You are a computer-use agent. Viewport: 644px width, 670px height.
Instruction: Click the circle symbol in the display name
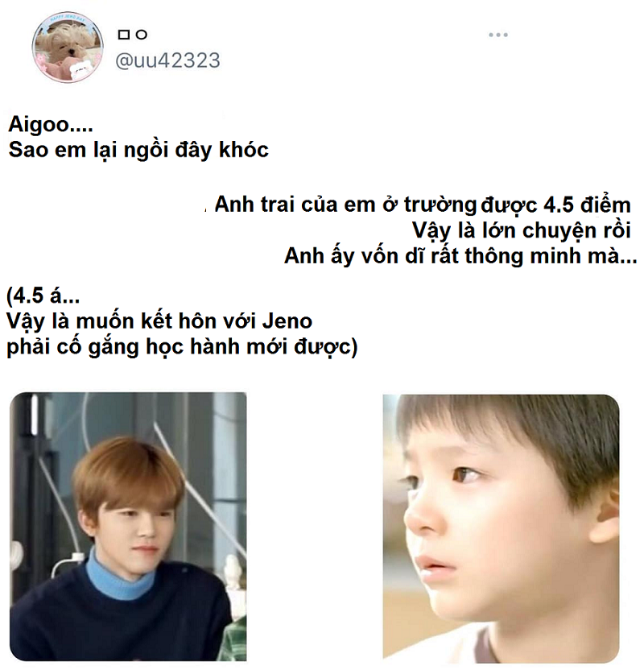(142, 35)
